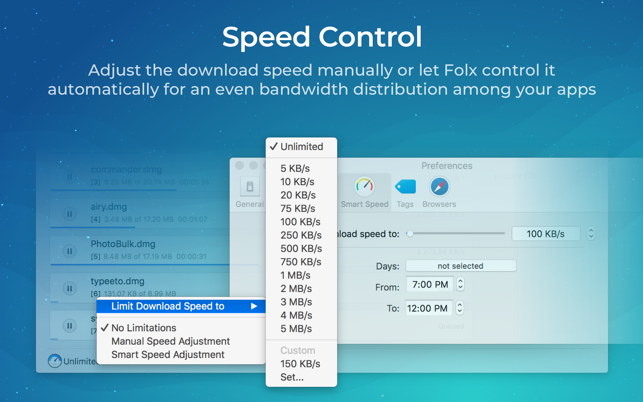Limit speed to 20 KB/s
The image size is (643, 402).
301,195
